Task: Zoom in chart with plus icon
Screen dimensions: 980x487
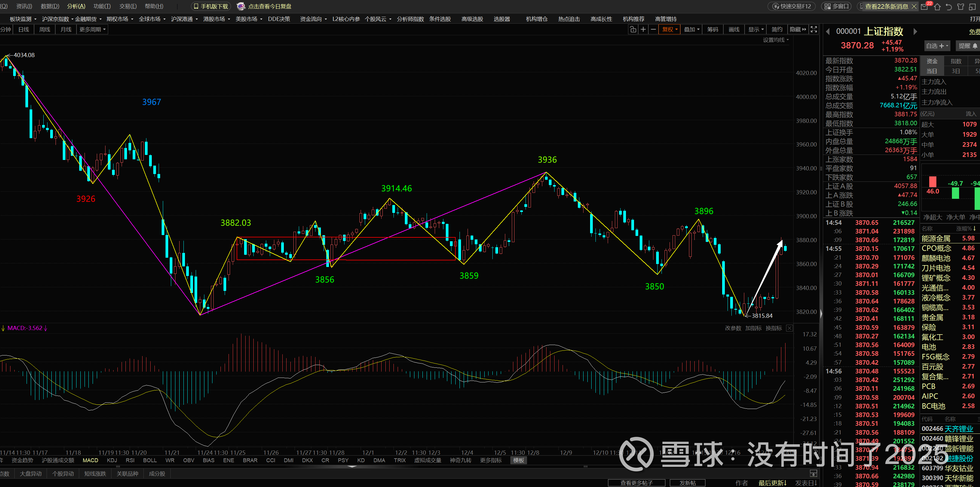Action: (x=643, y=29)
